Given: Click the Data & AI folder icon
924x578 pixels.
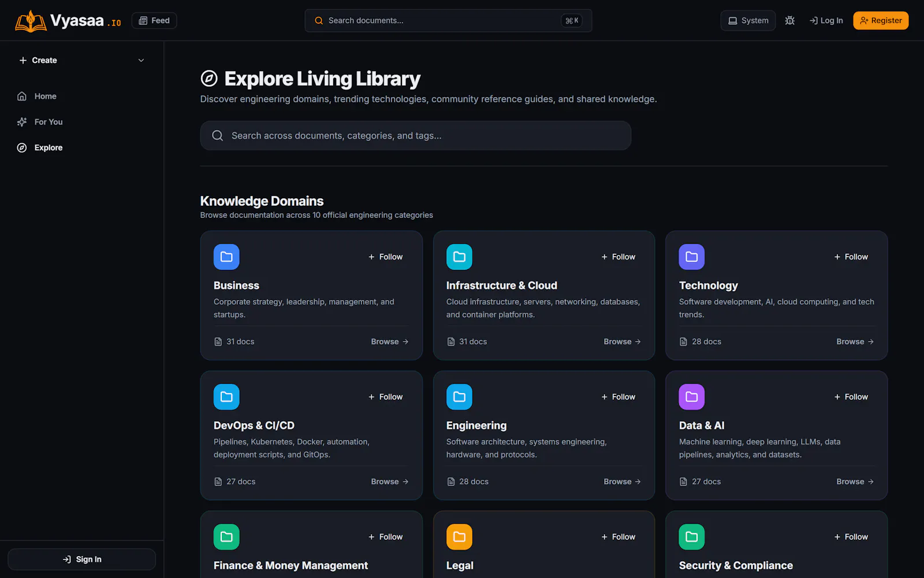Looking at the screenshot, I should tap(692, 397).
